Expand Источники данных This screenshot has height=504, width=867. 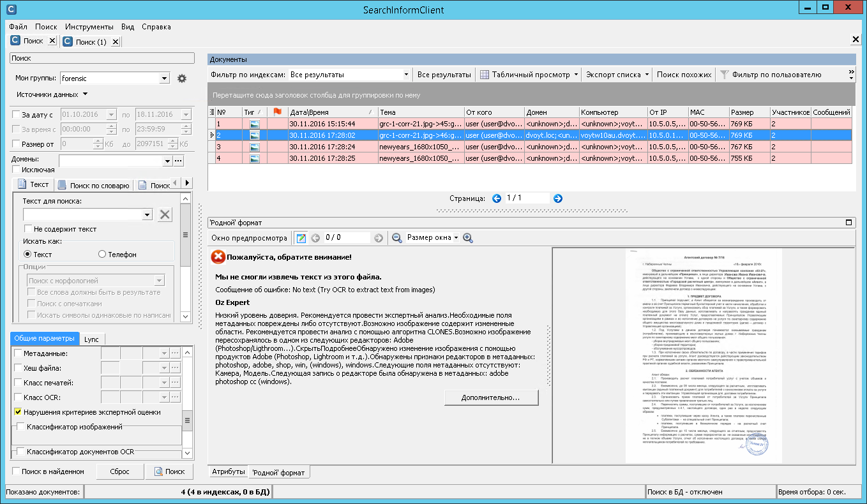coord(53,94)
